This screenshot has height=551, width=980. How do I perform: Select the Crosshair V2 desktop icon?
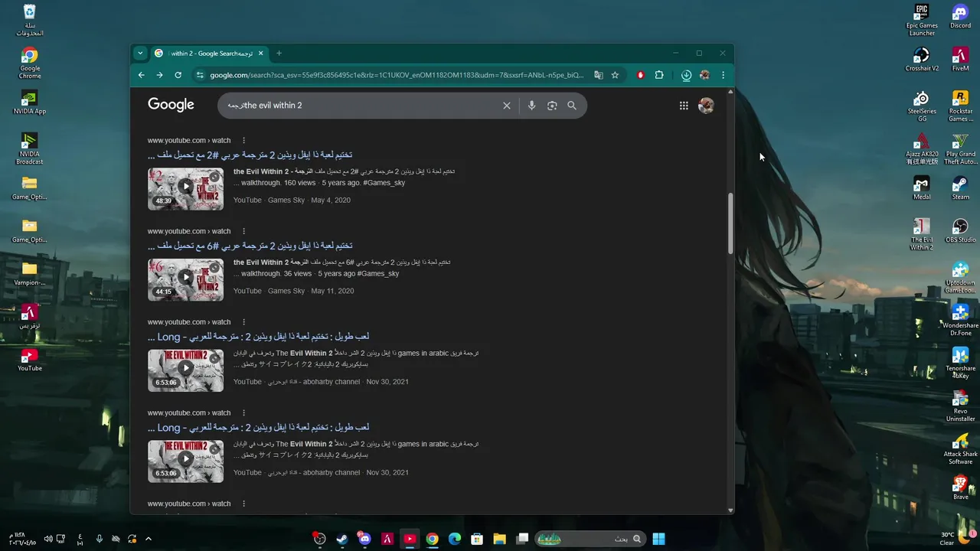(x=922, y=59)
